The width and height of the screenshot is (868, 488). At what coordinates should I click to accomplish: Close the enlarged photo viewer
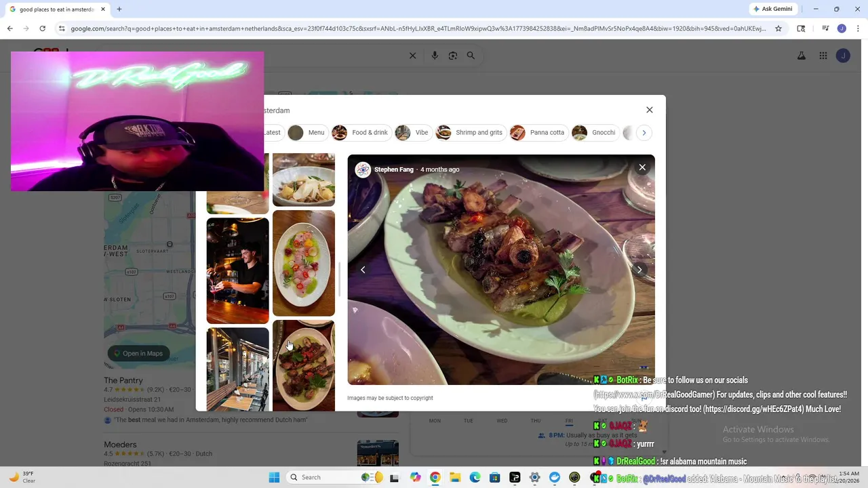click(642, 167)
